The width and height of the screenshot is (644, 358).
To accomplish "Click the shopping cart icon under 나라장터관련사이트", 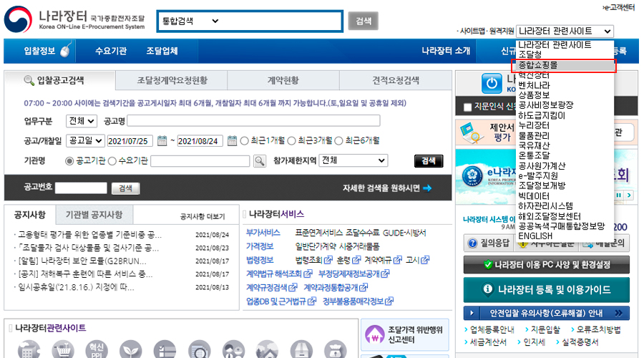I will click(x=63, y=349).
